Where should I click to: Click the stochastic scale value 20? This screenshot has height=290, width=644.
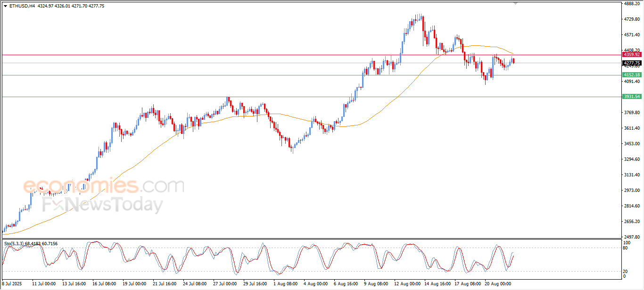pyautogui.click(x=626, y=271)
